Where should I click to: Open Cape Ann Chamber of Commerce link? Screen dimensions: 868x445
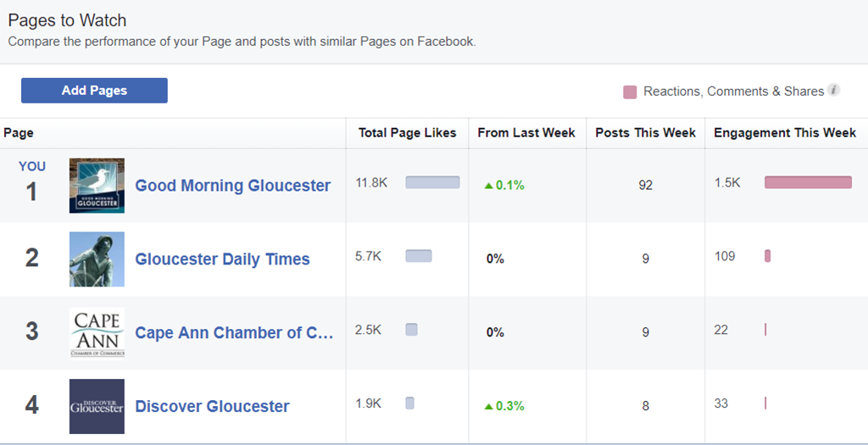coord(234,332)
